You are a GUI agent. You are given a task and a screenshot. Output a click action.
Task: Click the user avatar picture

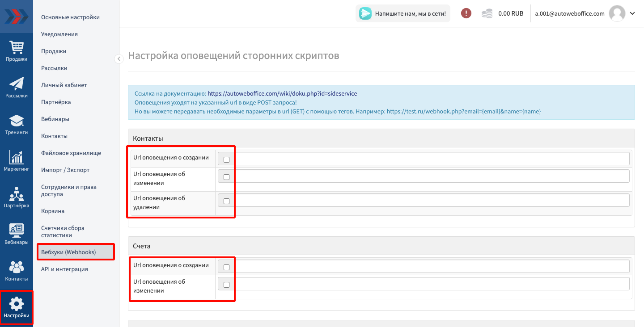(617, 13)
